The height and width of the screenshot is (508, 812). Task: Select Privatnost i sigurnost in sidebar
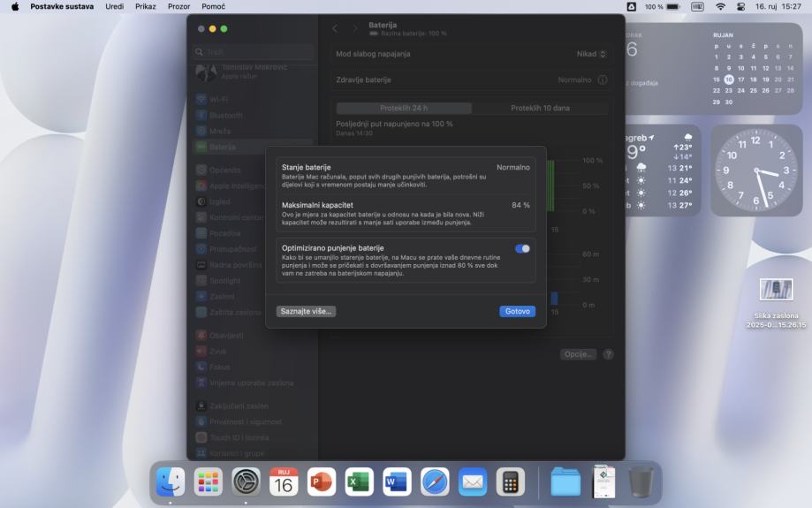point(254,422)
